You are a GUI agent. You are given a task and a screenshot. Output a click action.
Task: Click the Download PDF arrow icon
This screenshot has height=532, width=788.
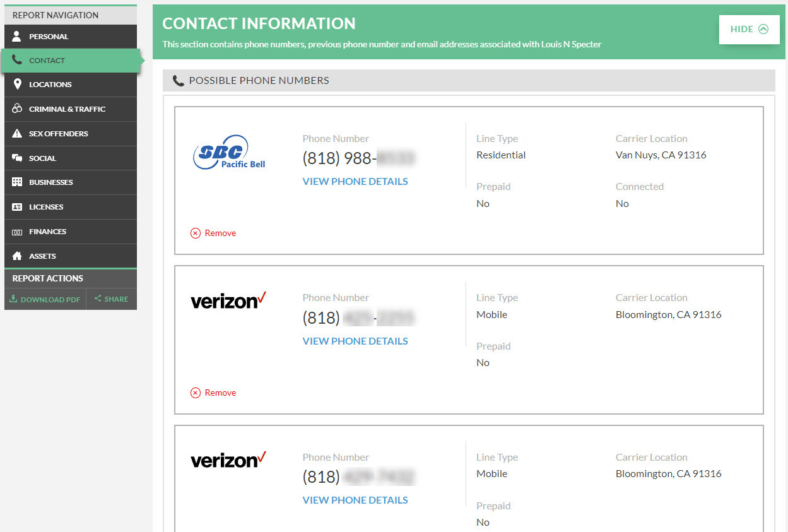click(13, 299)
